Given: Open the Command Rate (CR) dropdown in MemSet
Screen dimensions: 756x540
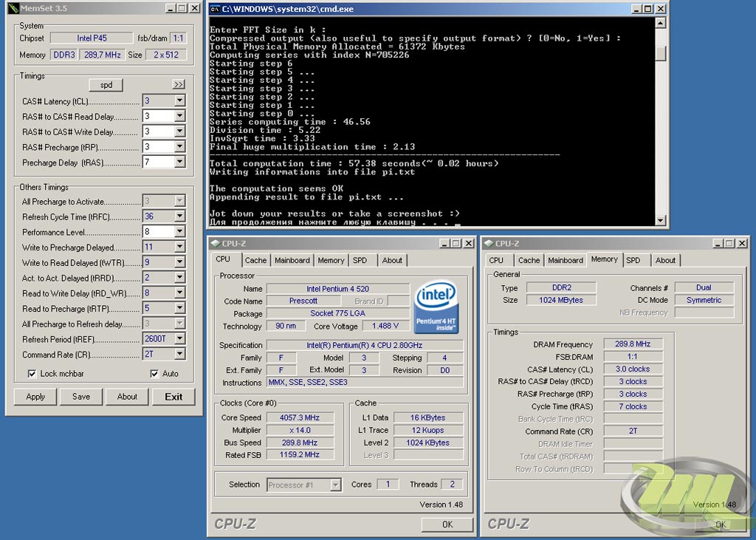Looking at the screenshot, I should click(x=179, y=354).
